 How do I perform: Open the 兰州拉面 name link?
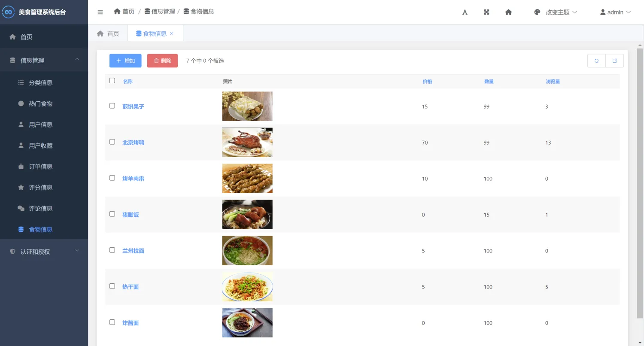pyautogui.click(x=133, y=251)
